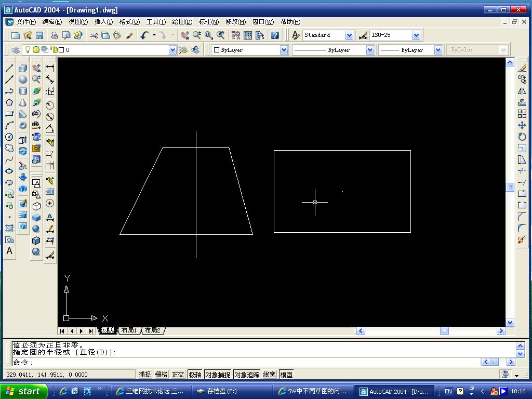Click the Mirror modify tool
This screenshot has height=399, width=532.
522,91
